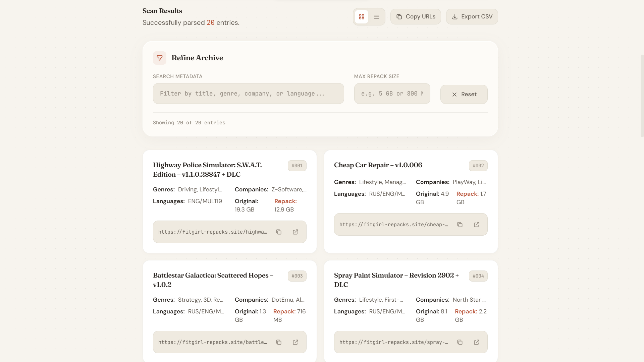Click the Refine Archive funnel icon

click(160, 58)
